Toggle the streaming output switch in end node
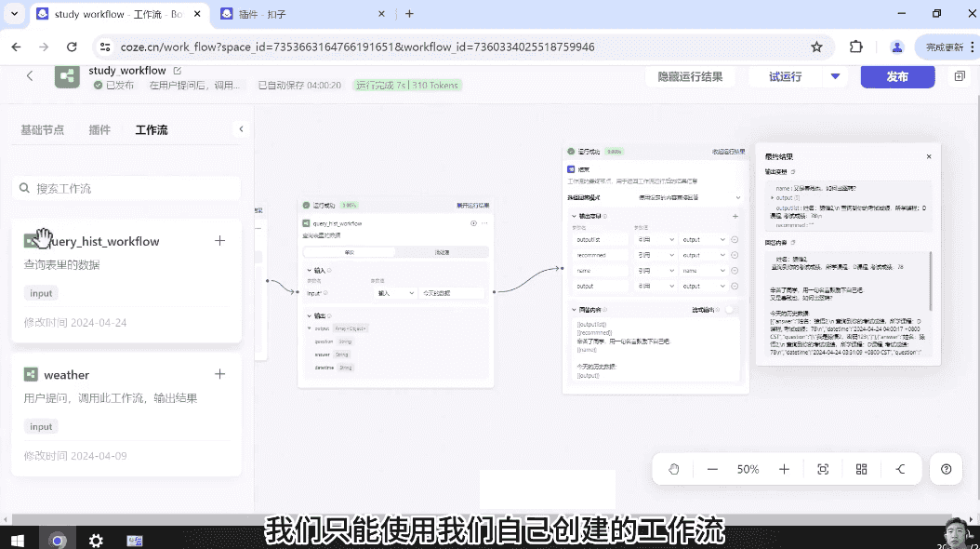 point(732,309)
